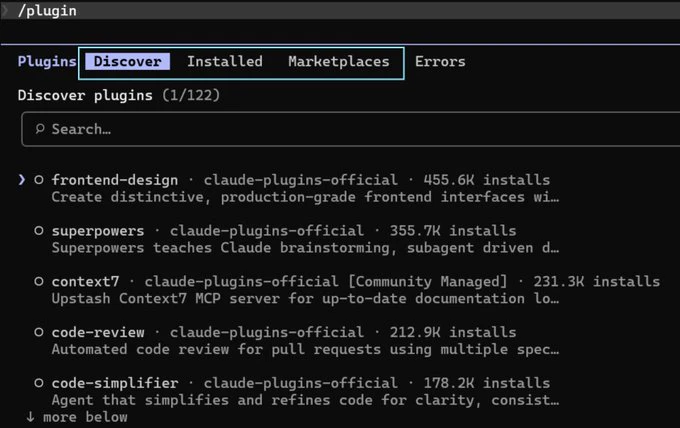
Task: Click the 'Automated code review' description
Action: point(305,350)
